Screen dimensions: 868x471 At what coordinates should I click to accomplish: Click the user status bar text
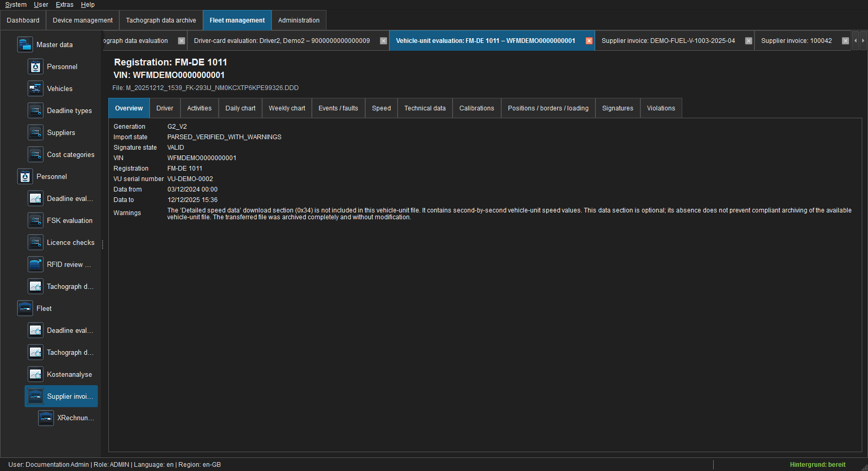(x=115, y=465)
